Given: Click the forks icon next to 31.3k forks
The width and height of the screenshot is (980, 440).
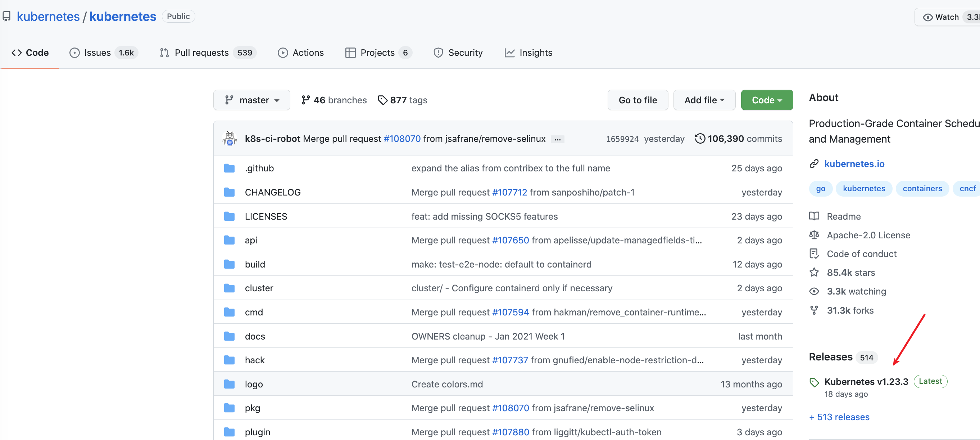Looking at the screenshot, I should tap(814, 310).
